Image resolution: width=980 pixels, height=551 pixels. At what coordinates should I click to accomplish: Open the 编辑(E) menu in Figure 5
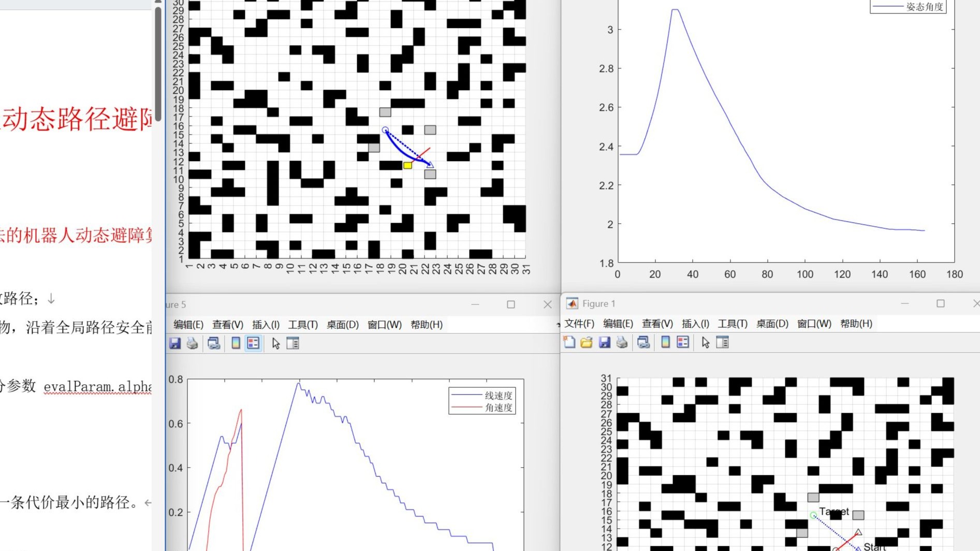[x=188, y=325]
